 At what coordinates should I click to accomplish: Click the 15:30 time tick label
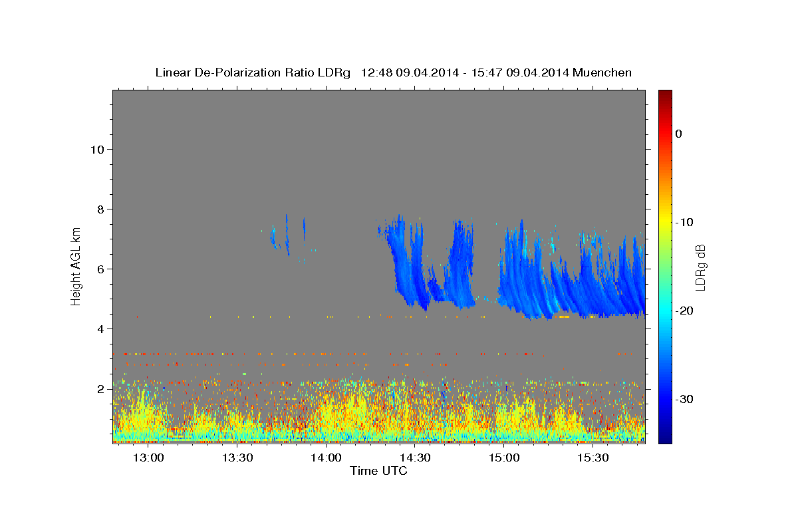click(x=593, y=458)
